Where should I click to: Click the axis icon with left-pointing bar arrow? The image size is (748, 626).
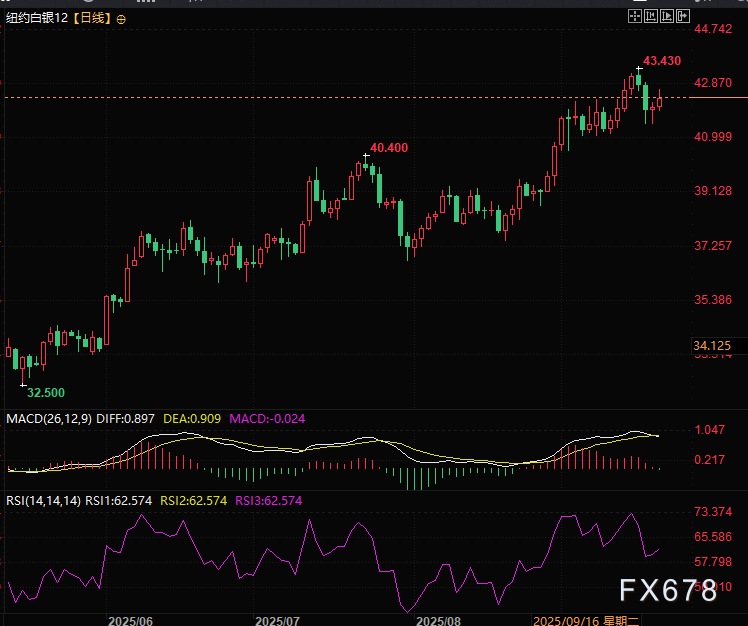pos(653,17)
